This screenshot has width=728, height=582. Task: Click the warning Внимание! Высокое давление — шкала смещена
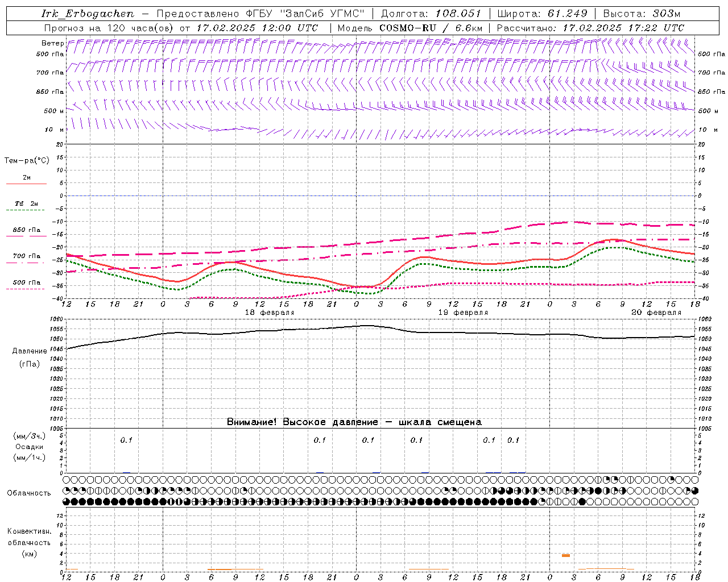click(354, 422)
